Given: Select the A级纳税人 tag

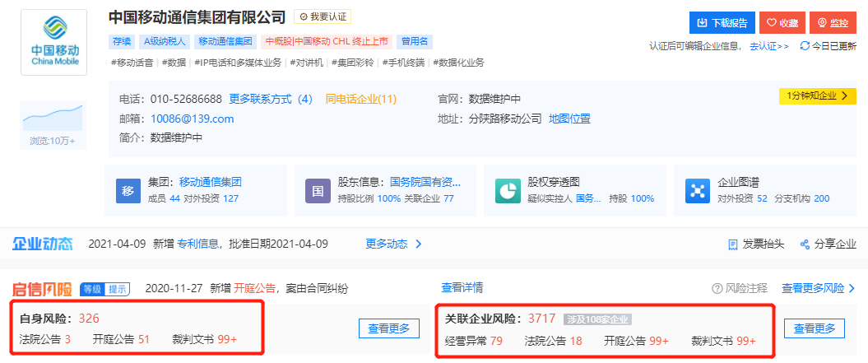Looking at the screenshot, I should 165,41.
